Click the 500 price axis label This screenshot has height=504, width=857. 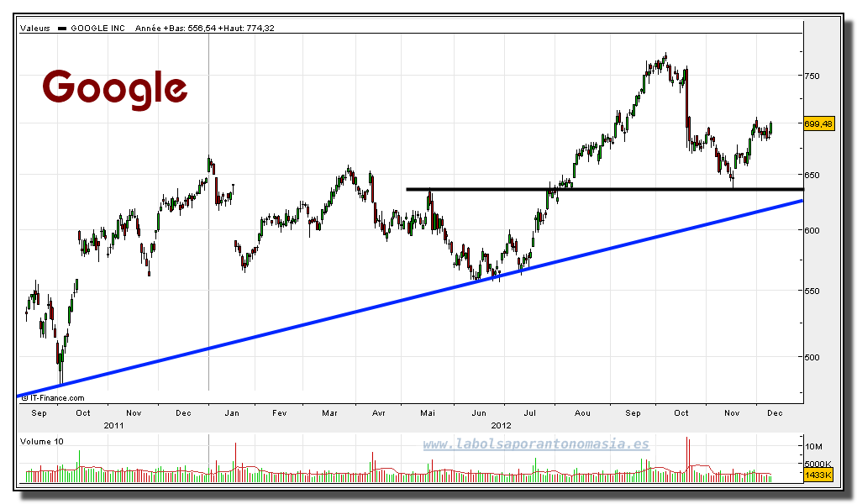812,358
